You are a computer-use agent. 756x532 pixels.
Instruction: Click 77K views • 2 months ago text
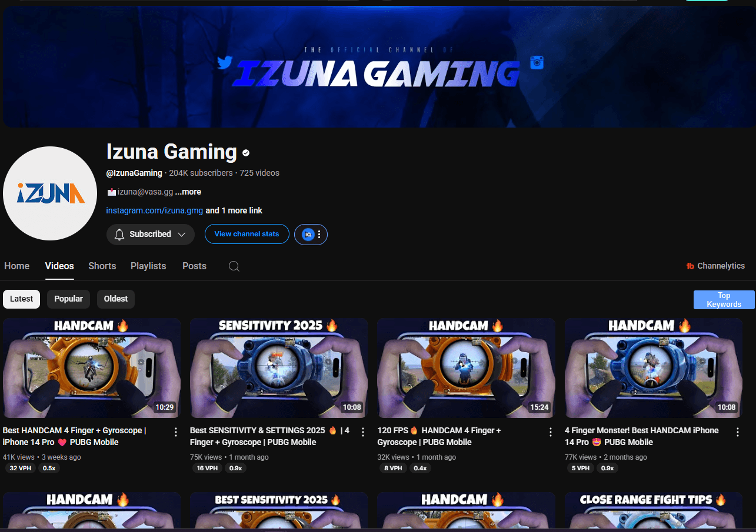coord(606,457)
